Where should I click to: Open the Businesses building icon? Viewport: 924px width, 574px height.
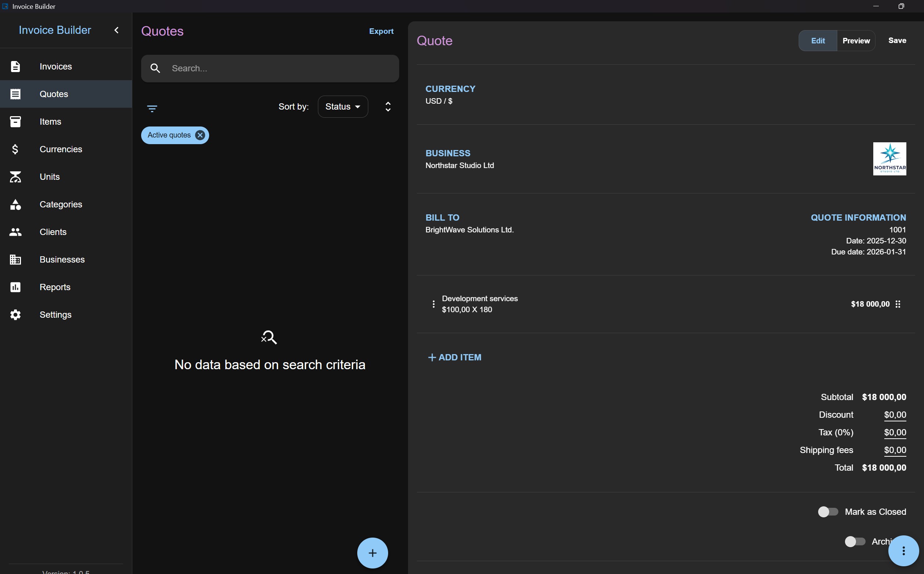tap(15, 260)
